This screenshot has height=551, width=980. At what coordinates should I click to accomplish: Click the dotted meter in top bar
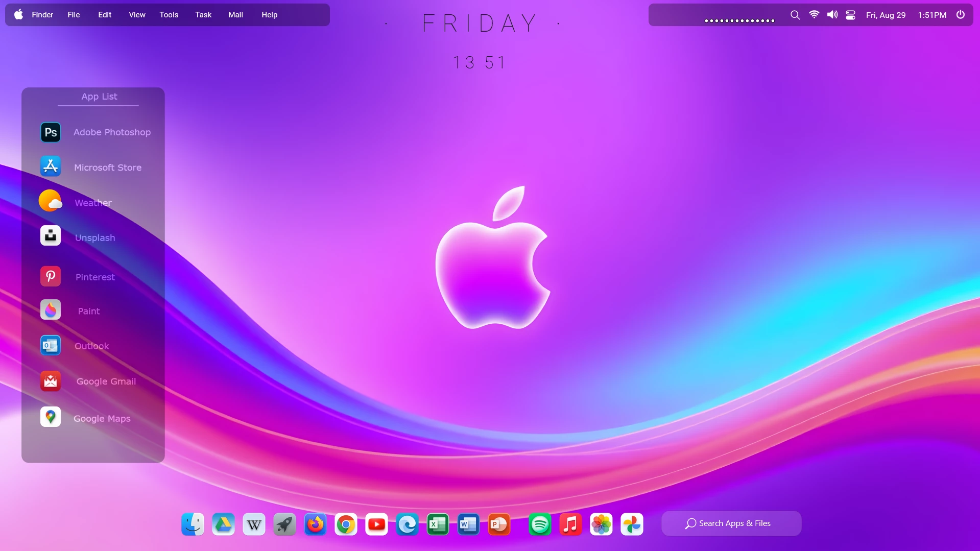[x=739, y=20]
